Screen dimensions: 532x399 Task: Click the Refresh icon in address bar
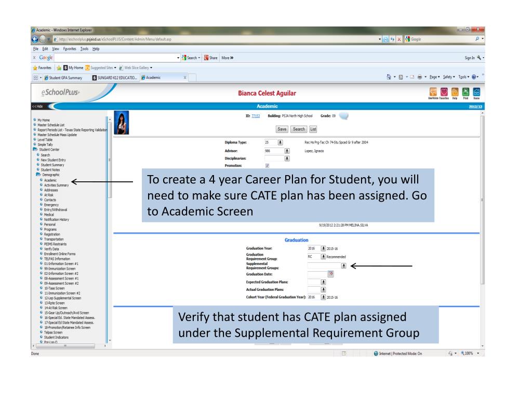tap(393, 39)
